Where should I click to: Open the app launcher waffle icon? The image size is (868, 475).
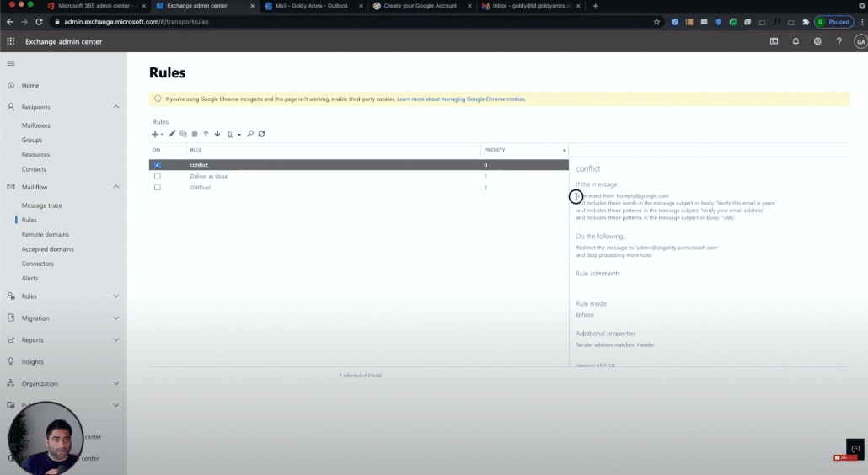pos(10,41)
